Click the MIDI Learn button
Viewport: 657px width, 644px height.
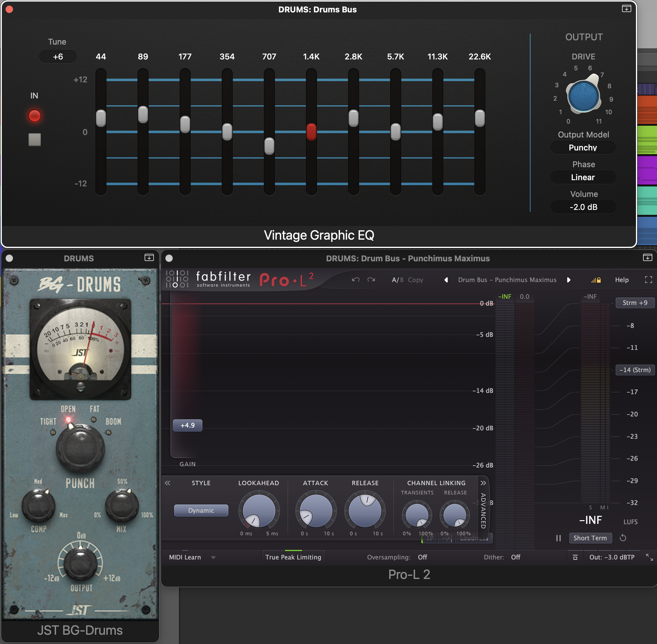185,557
